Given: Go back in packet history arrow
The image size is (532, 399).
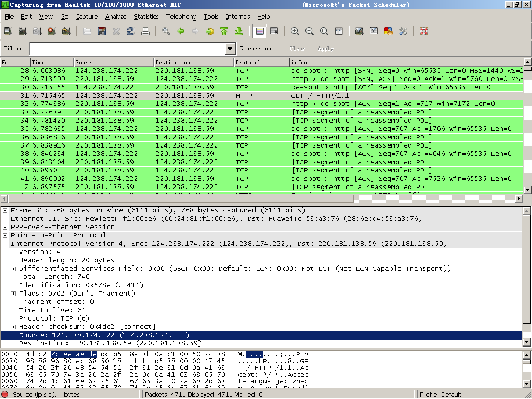Looking at the screenshot, I should 181,31.
